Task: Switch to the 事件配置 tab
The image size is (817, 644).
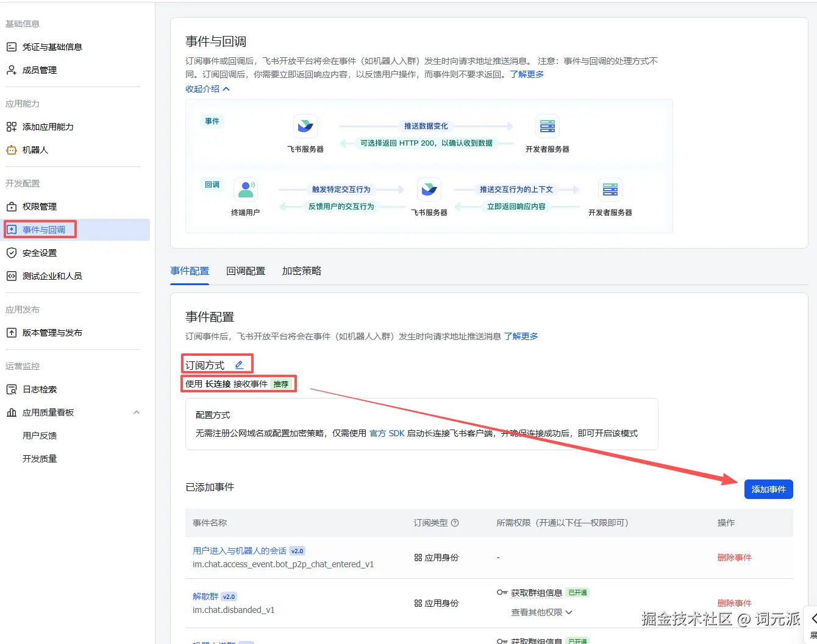Action: tap(190, 271)
